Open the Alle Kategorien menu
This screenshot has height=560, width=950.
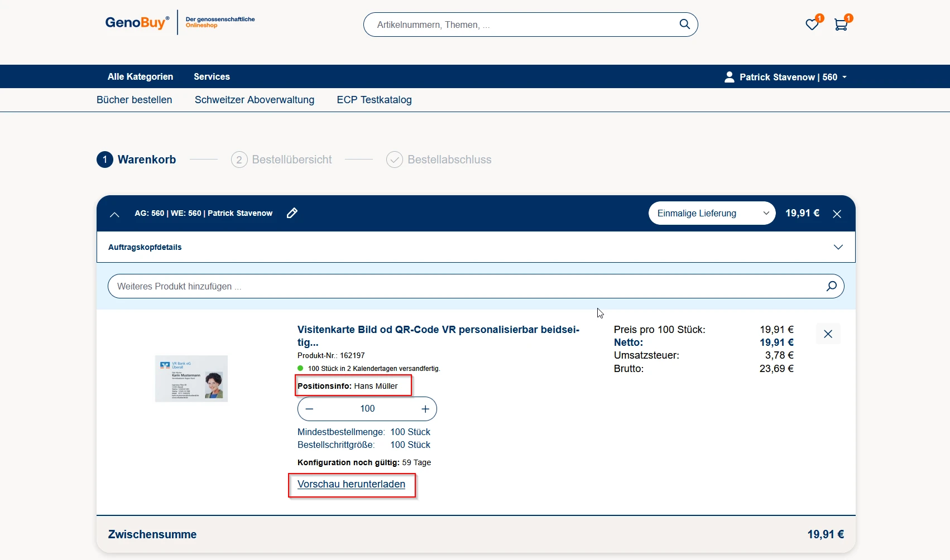(x=140, y=76)
